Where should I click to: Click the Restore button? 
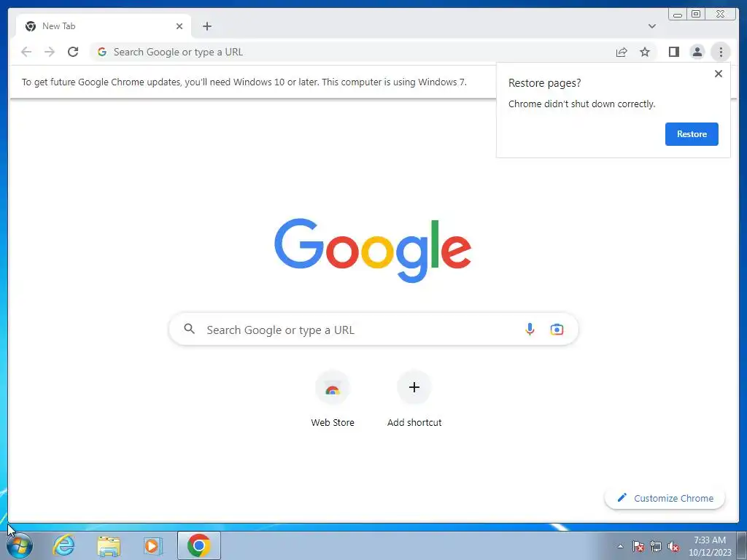click(x=692, y=134)
